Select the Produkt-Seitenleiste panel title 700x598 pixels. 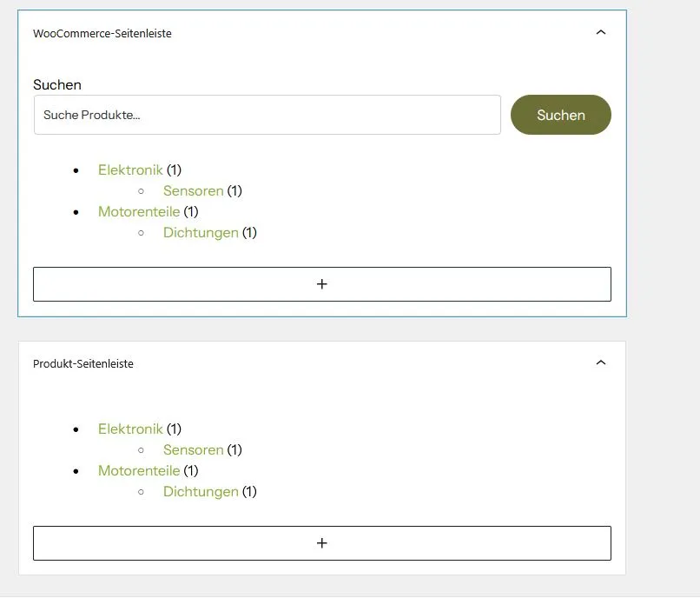83,364
